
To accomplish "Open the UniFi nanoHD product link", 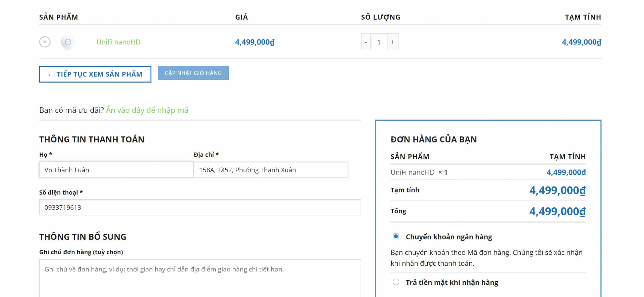I will (118, 42).
